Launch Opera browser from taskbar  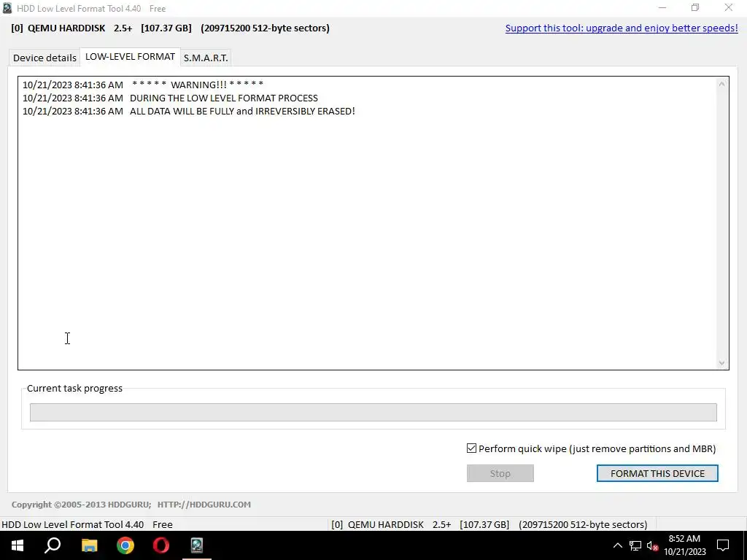(161, 545)
